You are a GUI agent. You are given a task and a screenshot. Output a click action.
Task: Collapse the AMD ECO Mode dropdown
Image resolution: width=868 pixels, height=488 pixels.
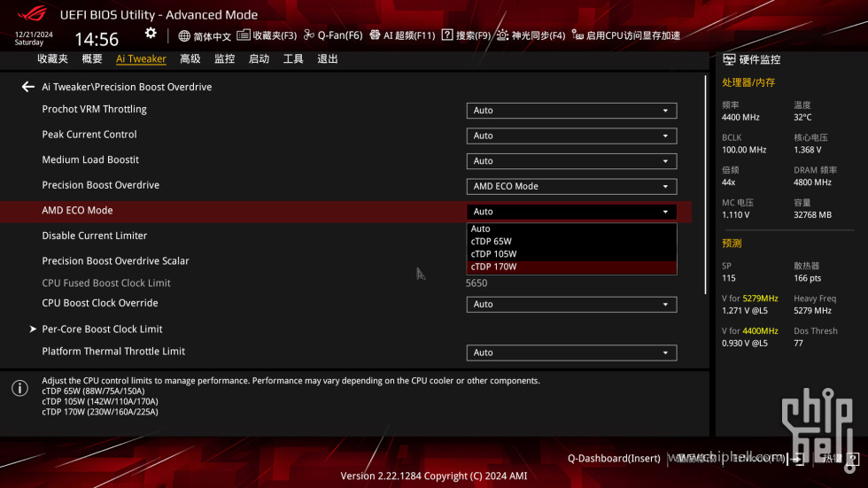[571, 212]
